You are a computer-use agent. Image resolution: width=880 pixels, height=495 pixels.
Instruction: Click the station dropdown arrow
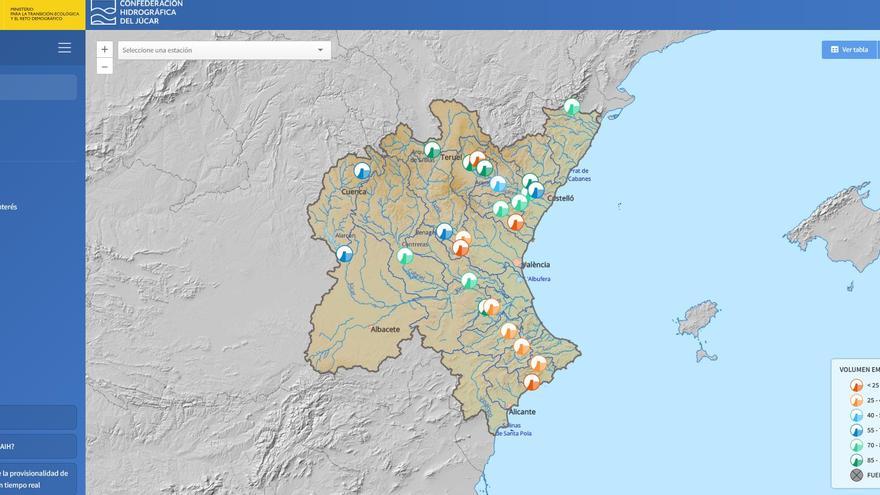tap(320, 50)
